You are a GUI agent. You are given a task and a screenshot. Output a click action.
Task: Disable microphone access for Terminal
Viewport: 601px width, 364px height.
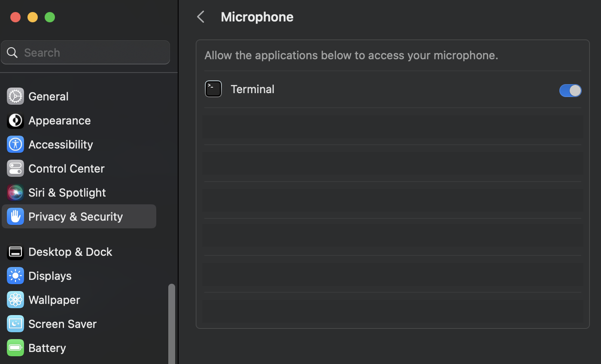pyautogui.click(x=570, y=90)
